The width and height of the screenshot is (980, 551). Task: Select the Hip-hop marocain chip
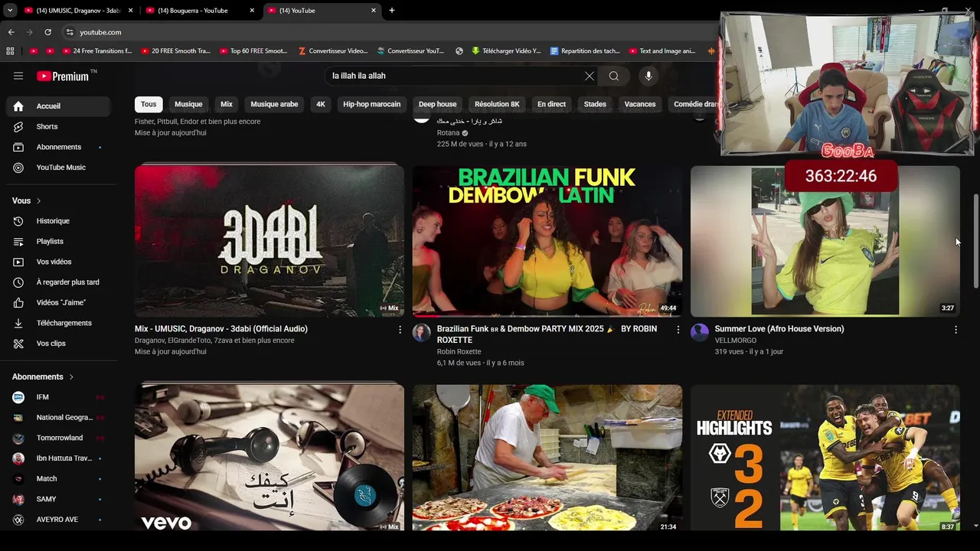coord(372,104)
